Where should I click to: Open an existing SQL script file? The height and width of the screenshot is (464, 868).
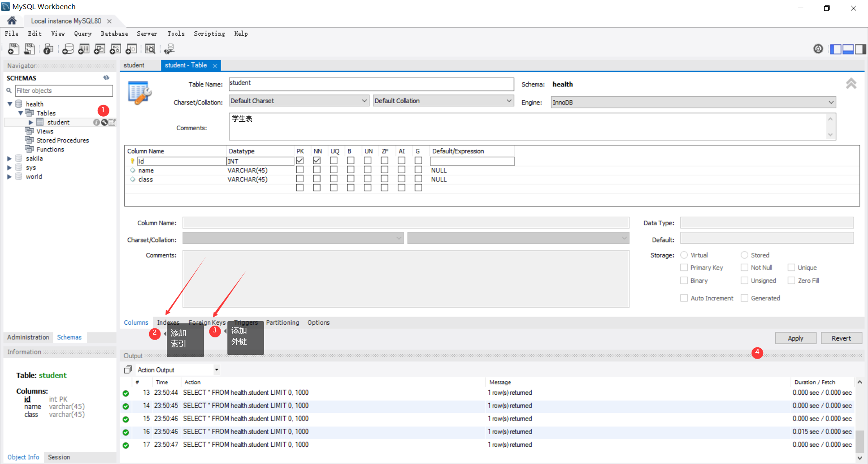pos(29,49)
